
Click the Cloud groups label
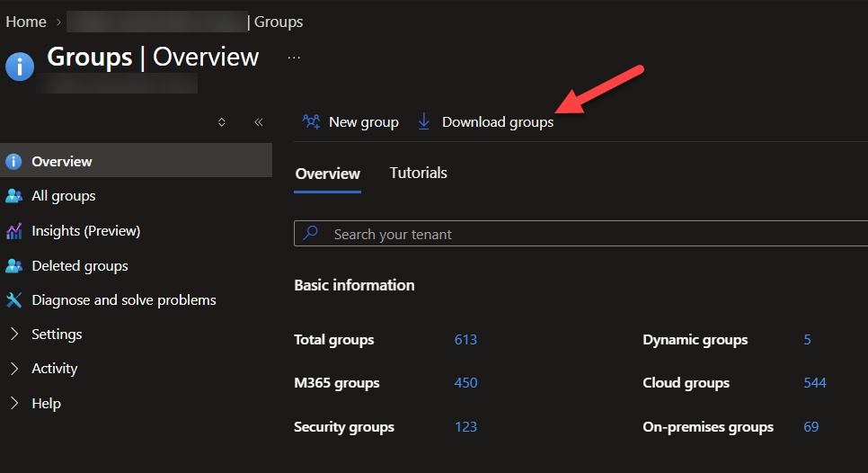pyautogui.click(x=686, y=383)
